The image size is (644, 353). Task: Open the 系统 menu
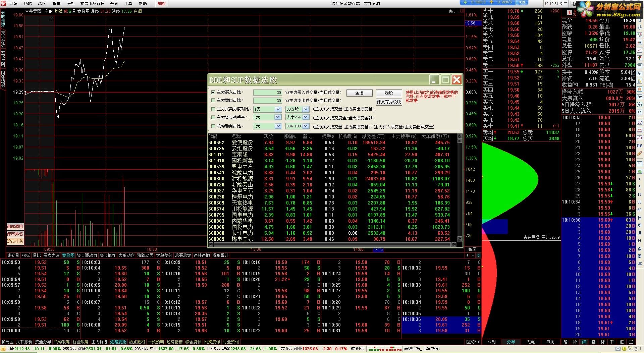(x=13, y=3)
